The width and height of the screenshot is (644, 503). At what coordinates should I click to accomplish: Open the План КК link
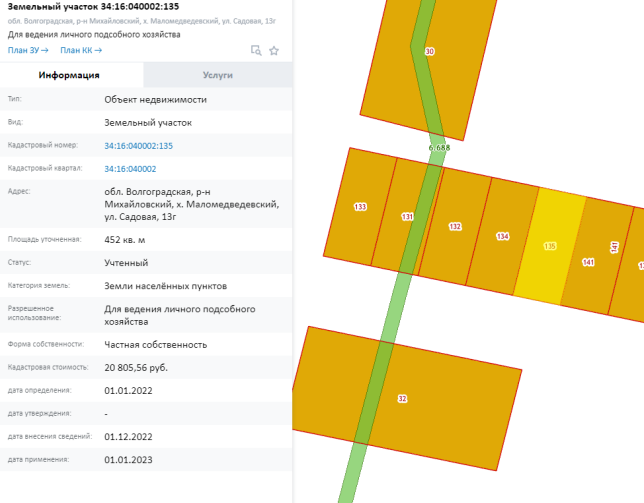81,50
